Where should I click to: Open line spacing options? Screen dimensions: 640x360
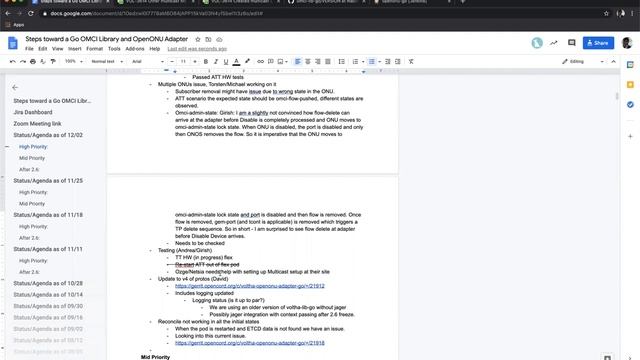[x=342, y=62]
